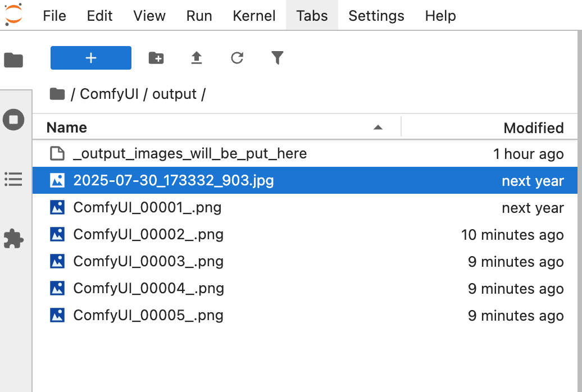
Task: Open the Extension Manager puzzle icon
Action: tap(13, 238)
